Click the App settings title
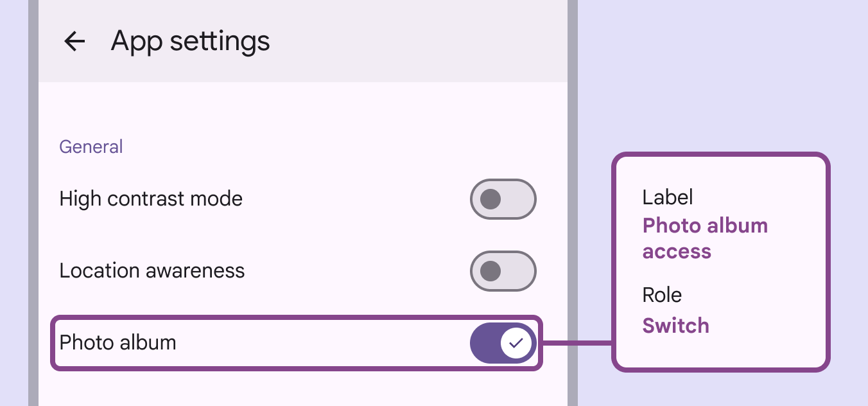Viewport: 868px width, 406px height. pyautogui.click(x=191, y=42)
